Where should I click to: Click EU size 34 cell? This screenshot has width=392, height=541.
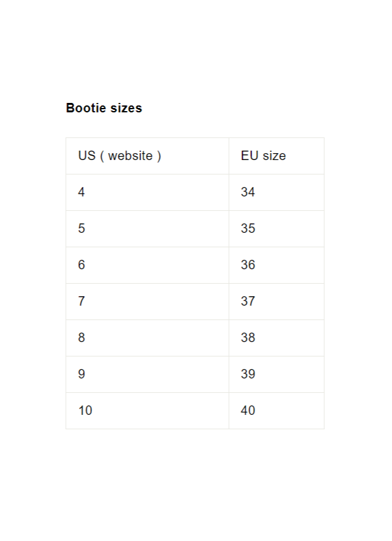pos(277,193)
